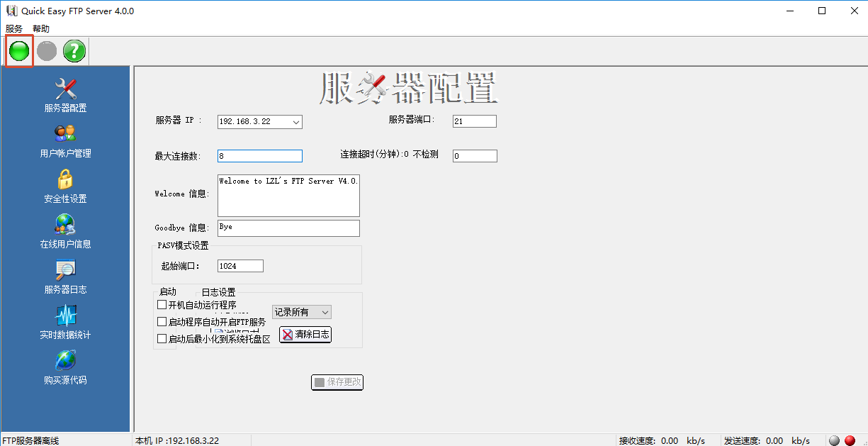Viewport: 868px width, 446px height.
Task: Click the 连接超时 field showing 0
Action: click(475, 156)
